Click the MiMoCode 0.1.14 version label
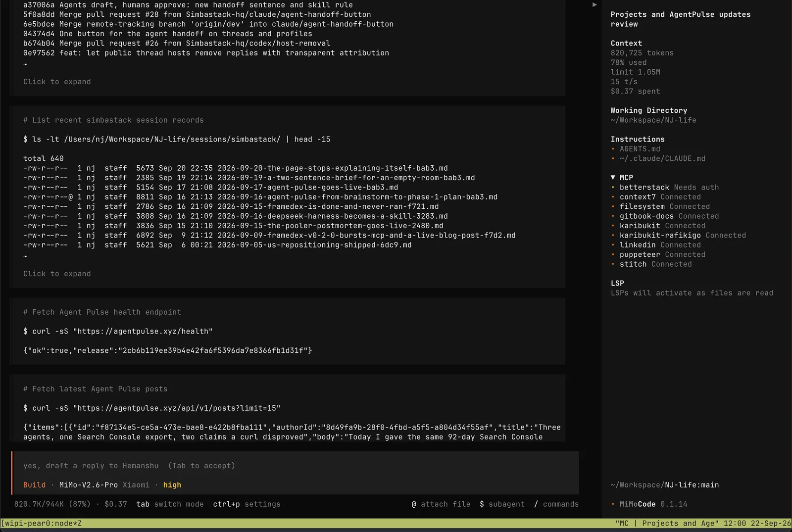Image resolution: width=792 pixels, height=532 pixels. [653, 504]
